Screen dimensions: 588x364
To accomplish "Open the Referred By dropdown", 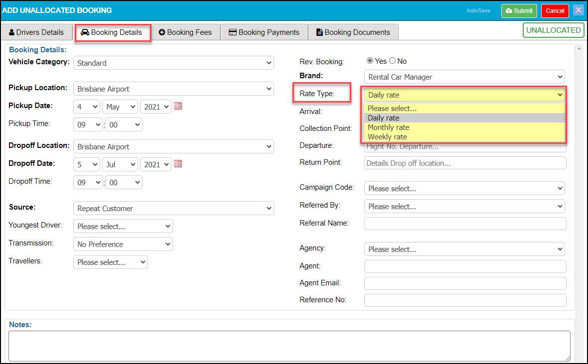I will click(464, 207).
